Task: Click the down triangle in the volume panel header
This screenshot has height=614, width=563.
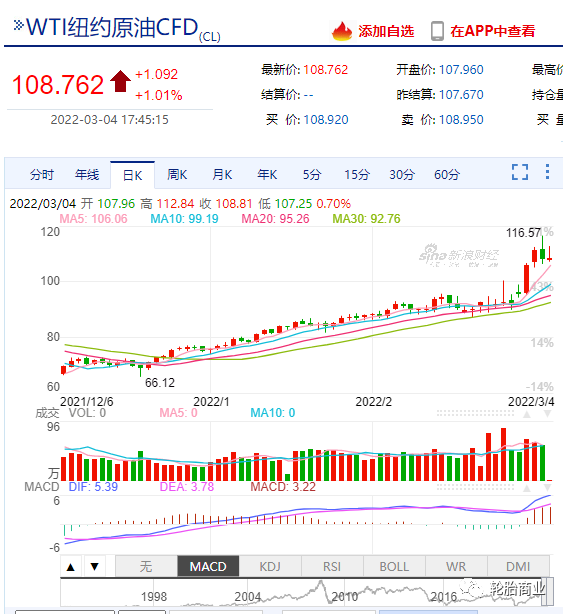Action: [547, 414]
